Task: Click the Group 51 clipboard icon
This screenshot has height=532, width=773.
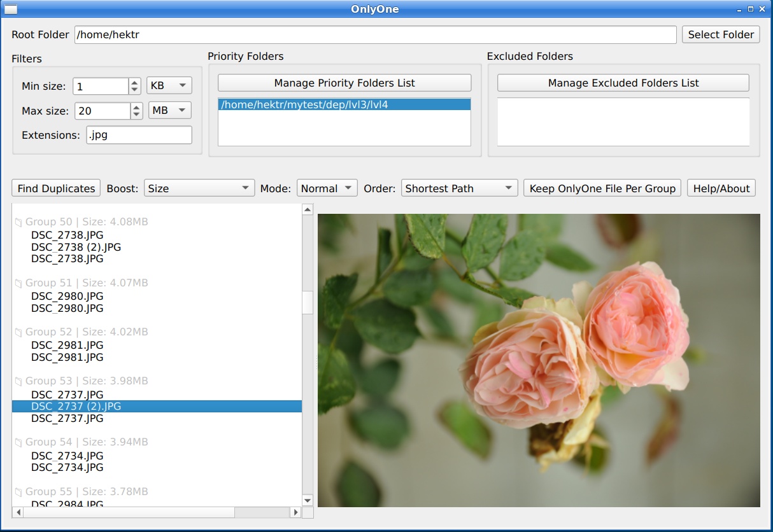Action: (x=20, y=283)
